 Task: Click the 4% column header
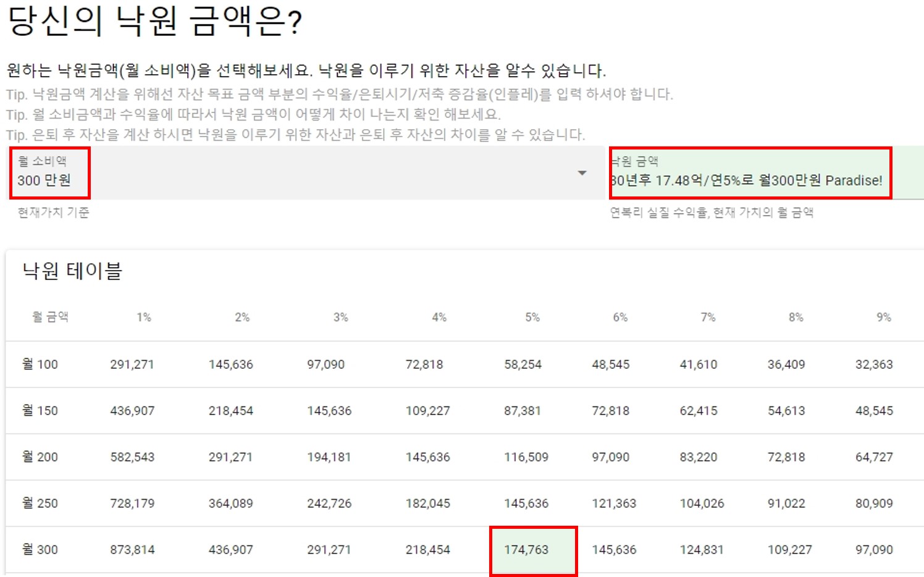(x=439, y=317)
